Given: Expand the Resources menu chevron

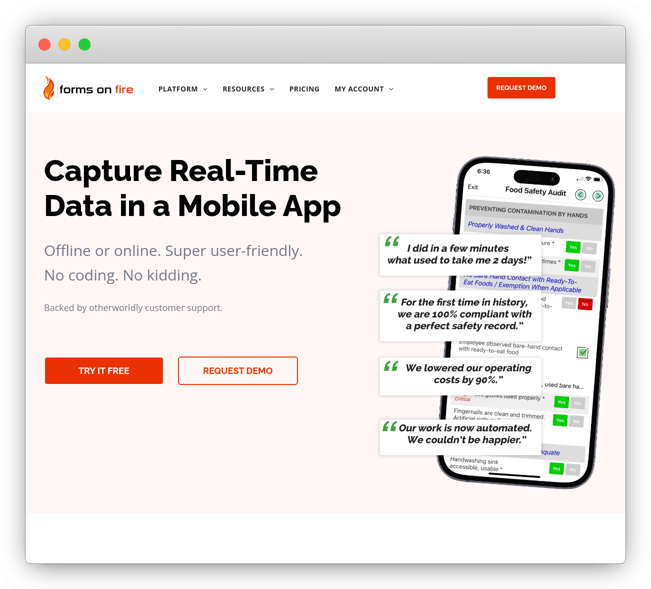Looking at the screenshot, I should pyautogui.click(x=272, y=89).
